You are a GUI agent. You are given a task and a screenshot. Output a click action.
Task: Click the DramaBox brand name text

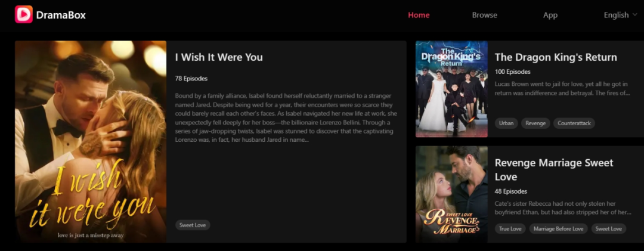(61, 15)
